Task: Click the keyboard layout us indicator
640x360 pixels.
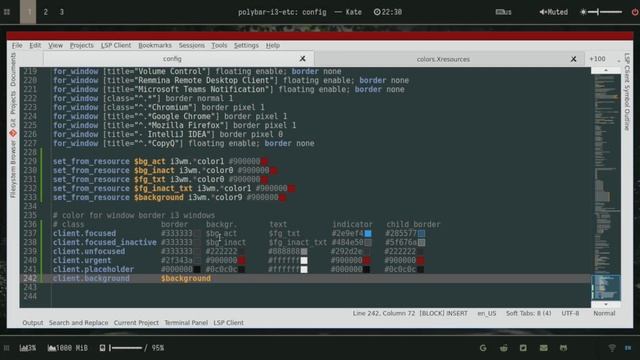Action: tap(503, 12)
